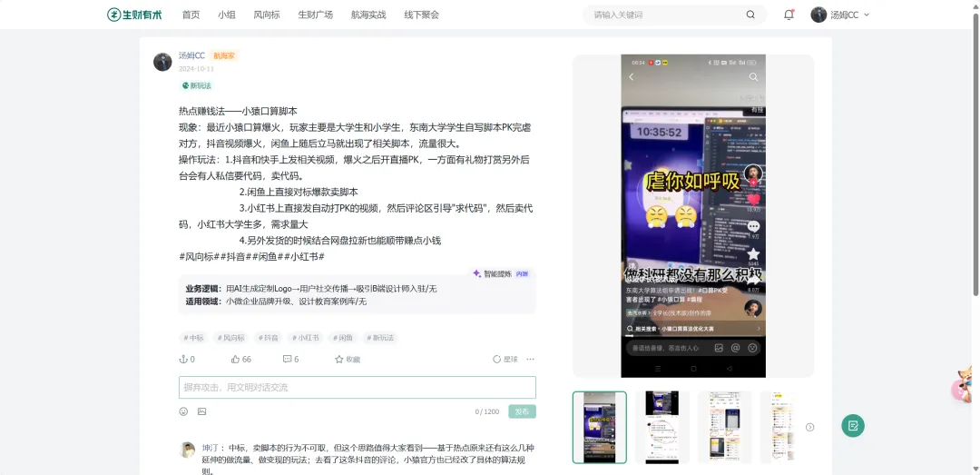Select the fourth image thumbnail
The image size is (980, 475).
pos(779,428)
